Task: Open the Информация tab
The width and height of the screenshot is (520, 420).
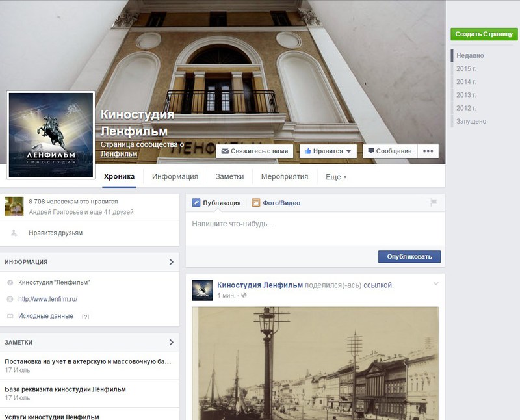Action: click(x=175, y=177)
